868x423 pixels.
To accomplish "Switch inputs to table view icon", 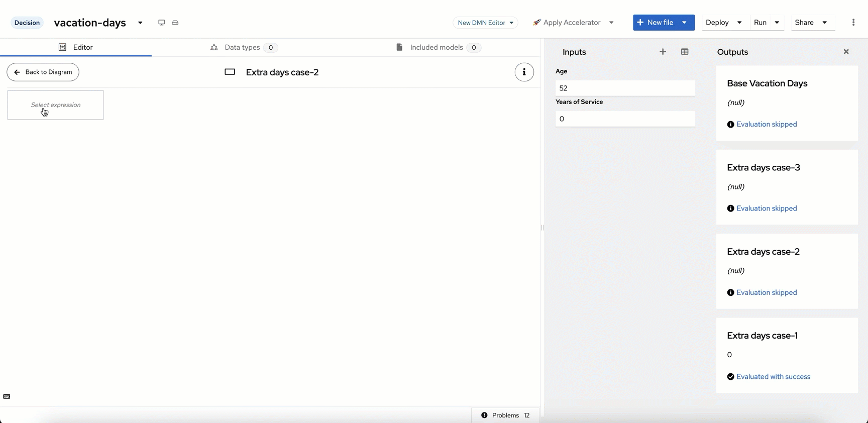I will [x=685, y=52].
